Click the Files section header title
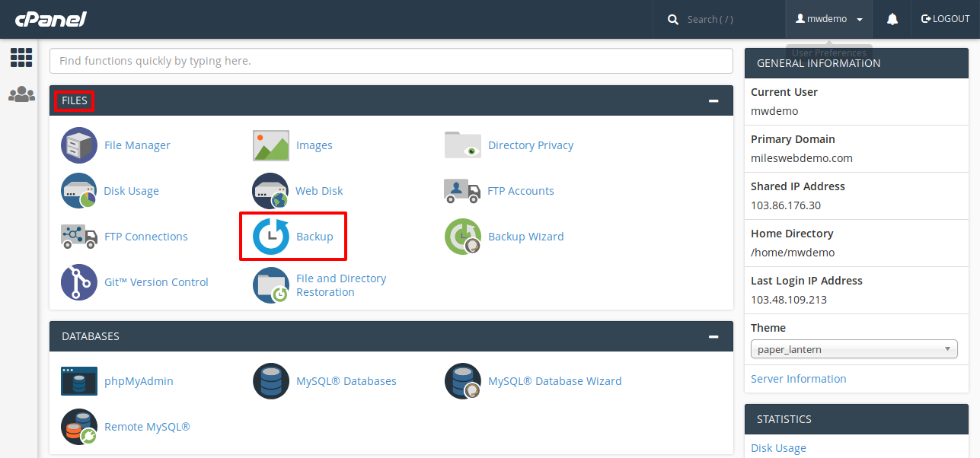Screen dimensions: 980x458 pyautogui.click(x=75, y=100)
